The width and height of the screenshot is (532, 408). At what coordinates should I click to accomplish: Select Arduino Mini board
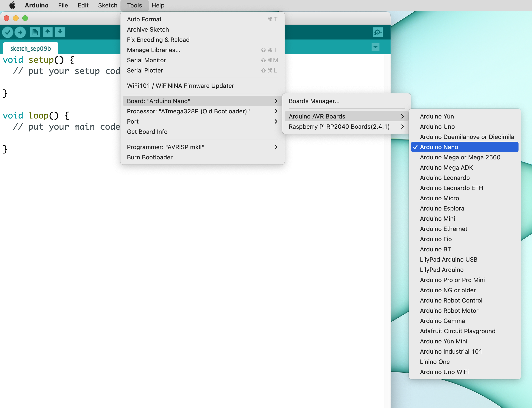point(465,218)
